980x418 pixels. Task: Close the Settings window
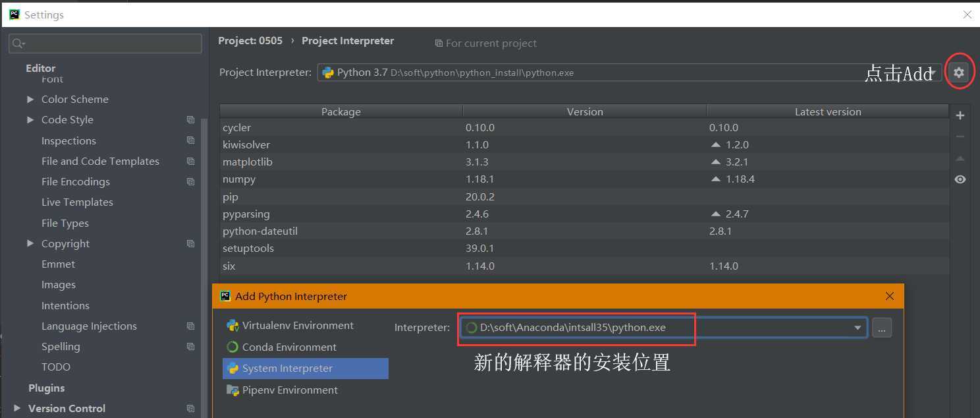[967, 15]
